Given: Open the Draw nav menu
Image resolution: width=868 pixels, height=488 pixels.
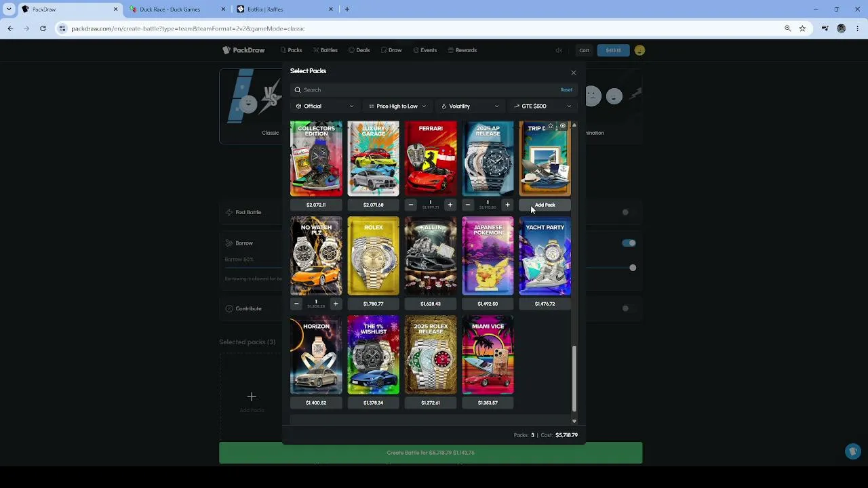Looking at the screenshot, I should [x=391, y=50].
